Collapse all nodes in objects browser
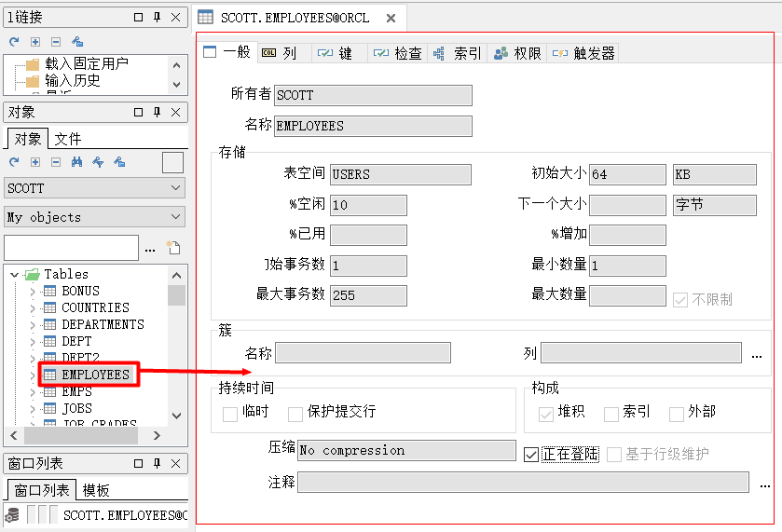The width and height of the screenshot is (782, 532). (x=56, y=162)
